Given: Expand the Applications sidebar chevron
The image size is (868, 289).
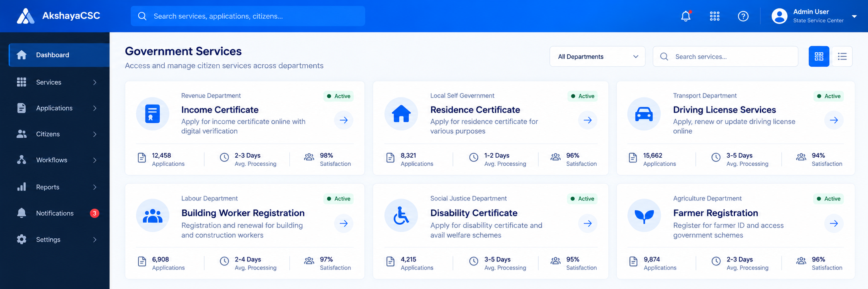Looking at the screenshot, I should pyautogui.click(x=95, y=108).
